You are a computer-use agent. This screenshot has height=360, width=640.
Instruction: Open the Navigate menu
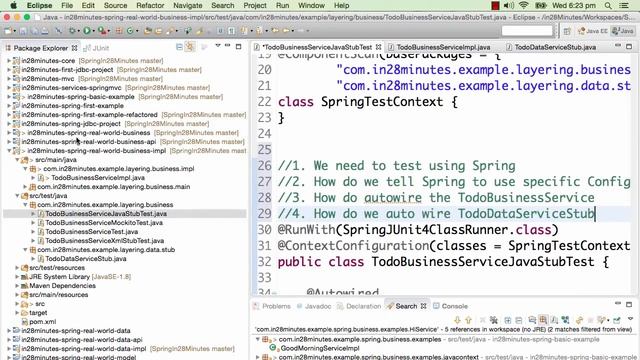point(187,5)
